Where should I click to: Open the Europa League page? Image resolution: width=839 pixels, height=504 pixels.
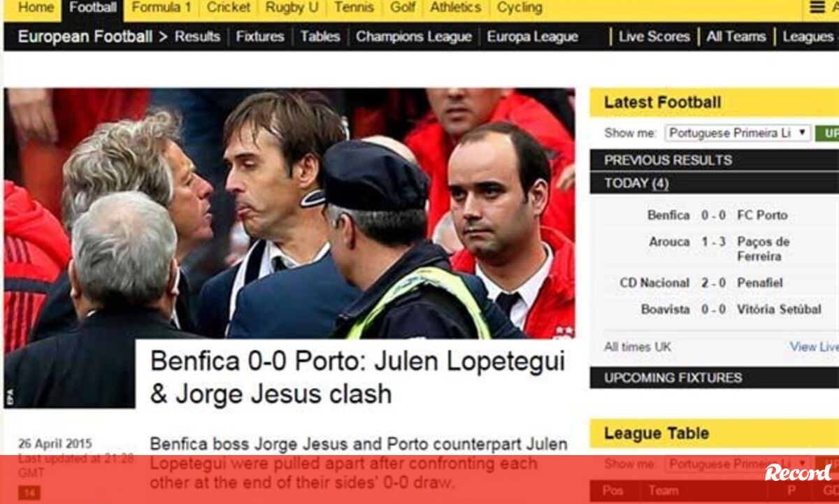[533, 37]
